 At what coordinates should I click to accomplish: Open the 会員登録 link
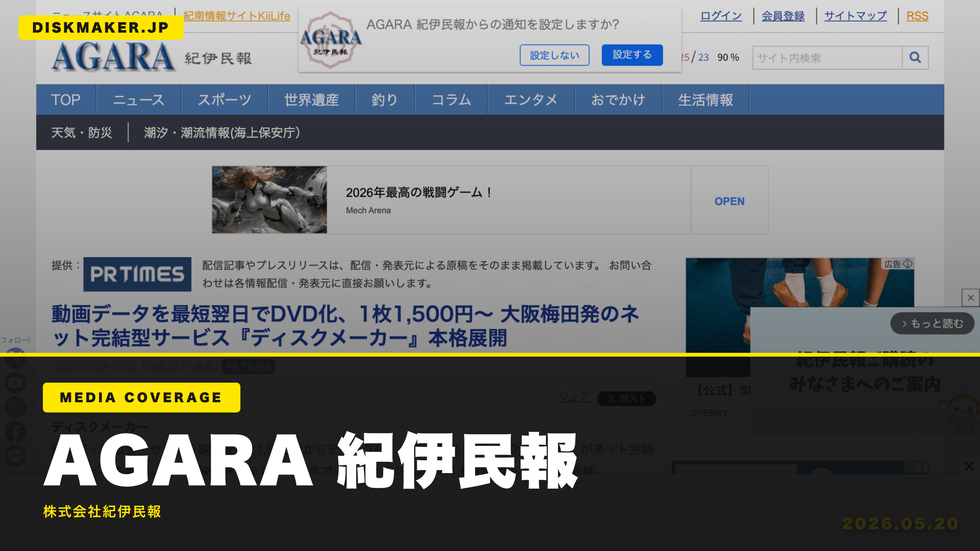[783, 16]
